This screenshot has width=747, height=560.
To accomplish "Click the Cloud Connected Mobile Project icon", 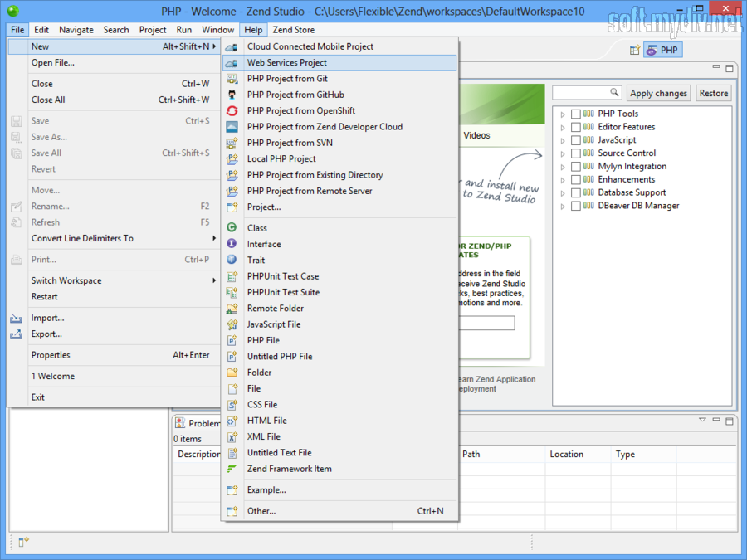I will 232,46.
